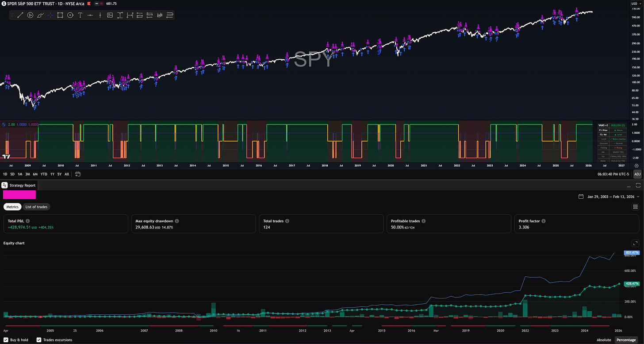Set chart range to All

click(67, 174)
